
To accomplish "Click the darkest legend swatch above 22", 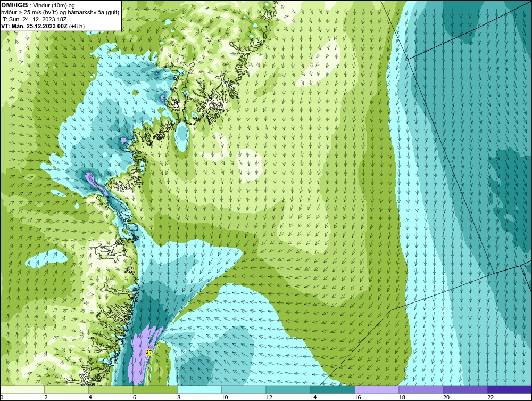I will (510, 389).
